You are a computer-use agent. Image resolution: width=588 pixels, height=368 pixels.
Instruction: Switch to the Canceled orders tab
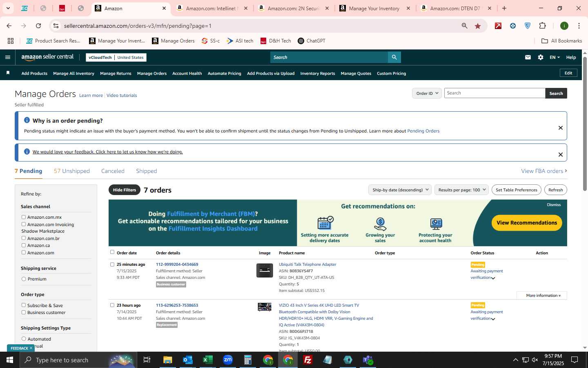coord(113,171)
